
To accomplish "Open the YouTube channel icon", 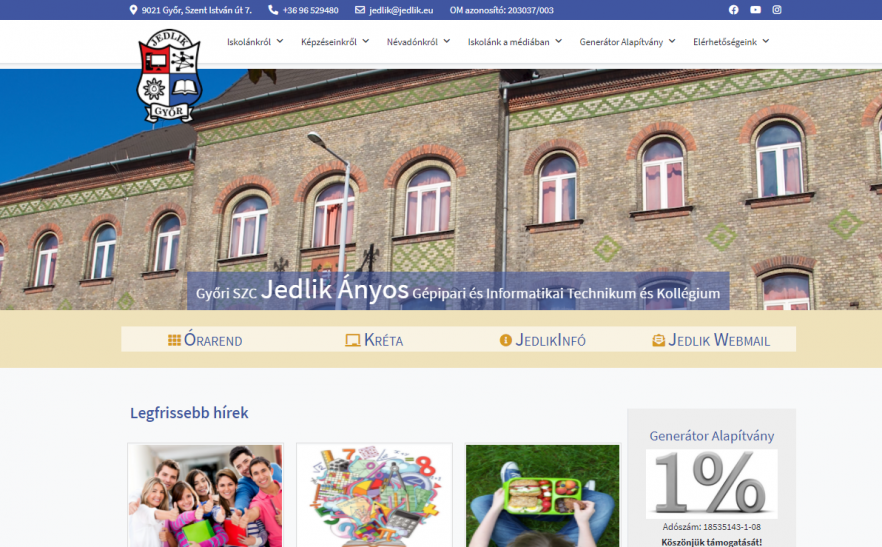I will [x=755, y=10].
